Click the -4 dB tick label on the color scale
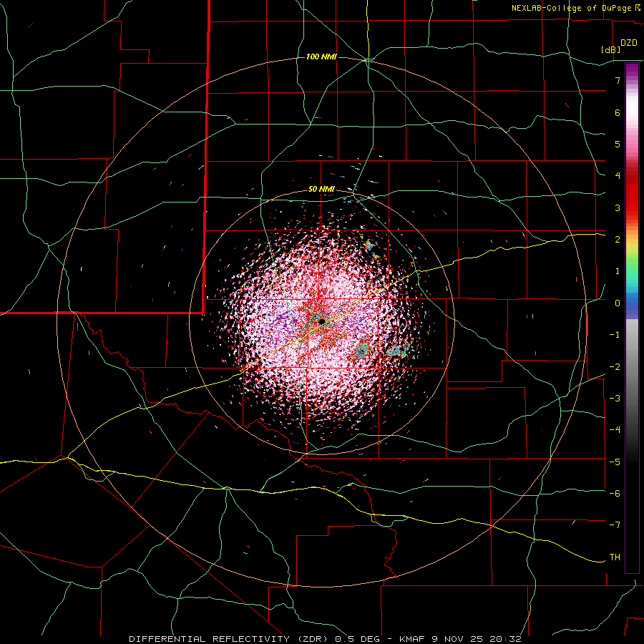Image resolution: width=644 pixels, height=644 pixels. click(x=615, y=430)
